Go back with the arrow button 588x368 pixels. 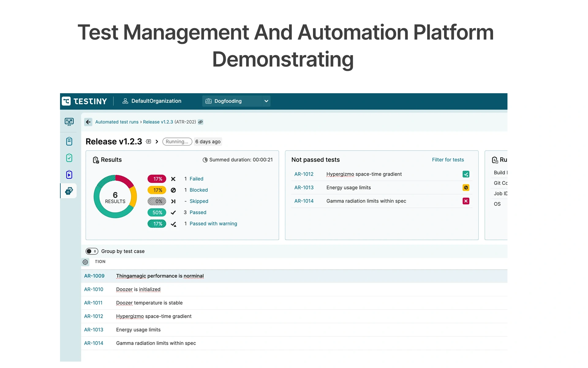coord(88,122)
